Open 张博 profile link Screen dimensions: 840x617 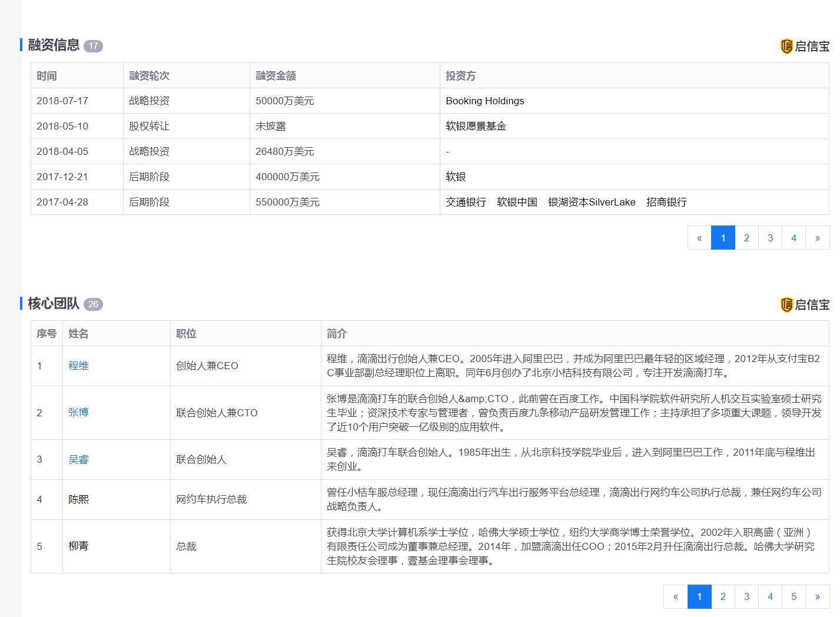(78, 412)
